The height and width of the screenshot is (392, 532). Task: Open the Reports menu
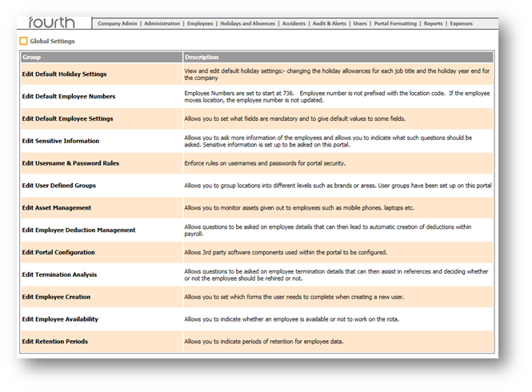tap(433, 24)
